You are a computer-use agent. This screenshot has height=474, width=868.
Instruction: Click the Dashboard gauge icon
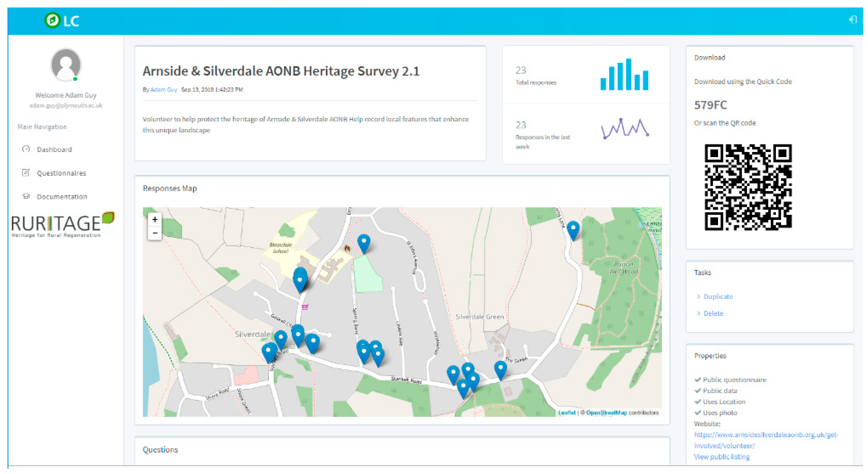26,149
